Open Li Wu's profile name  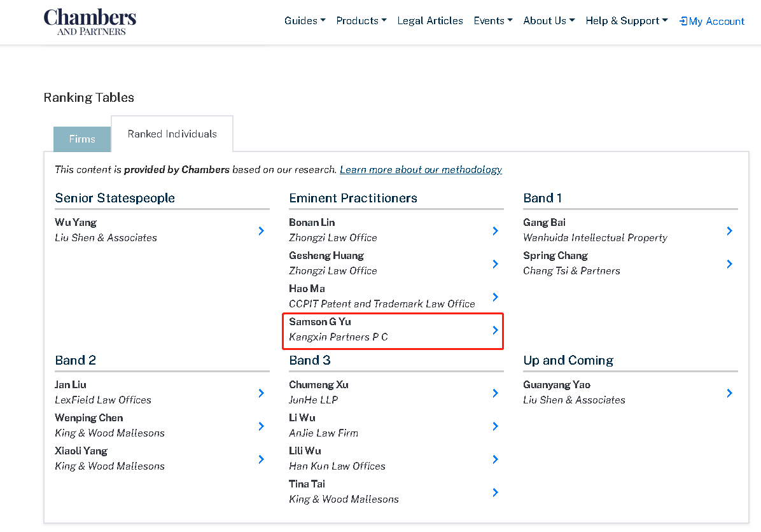click(302, 417)
